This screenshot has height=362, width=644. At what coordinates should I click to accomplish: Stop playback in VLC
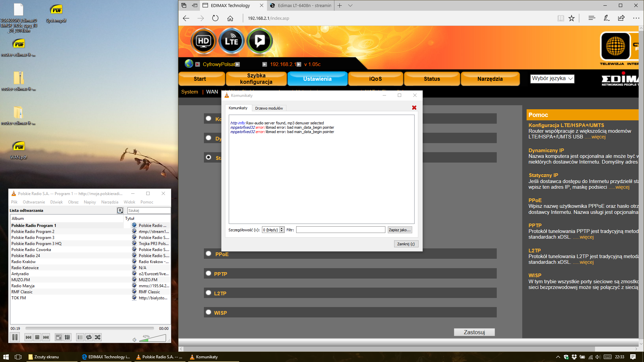click(x=37, y=337)
